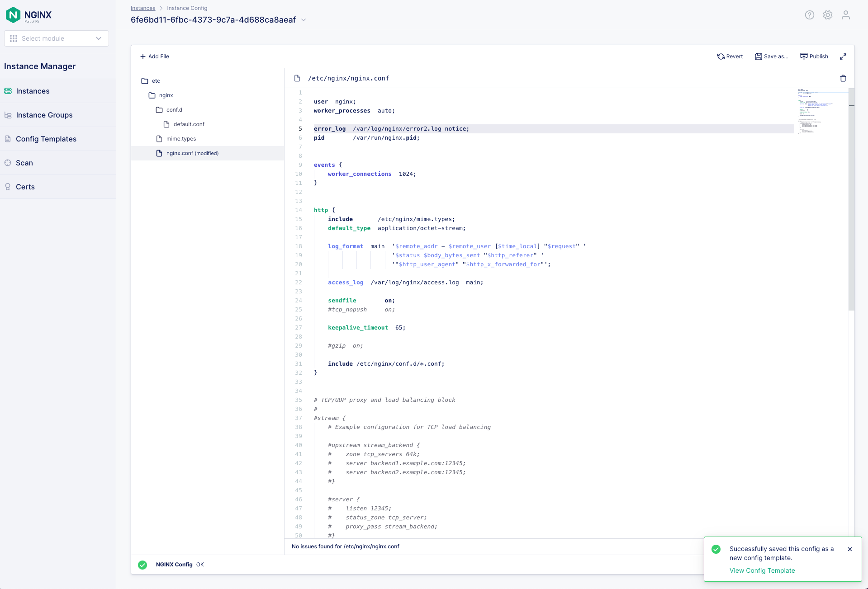The width and height of the screenshot is (868, 589).
Task: Click the Scan icon in sidebar
Action: tap(8, 163)
